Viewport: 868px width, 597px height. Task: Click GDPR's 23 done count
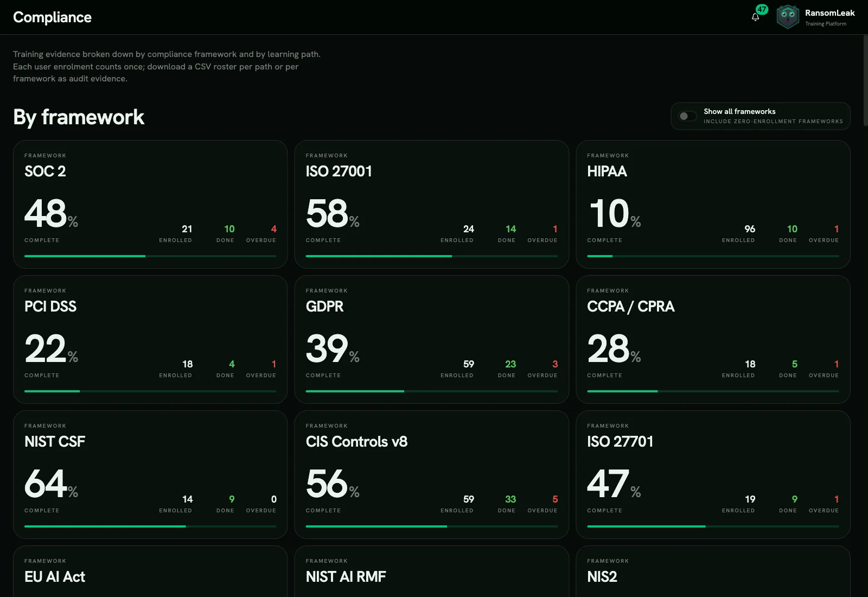[x=510, y=364]
